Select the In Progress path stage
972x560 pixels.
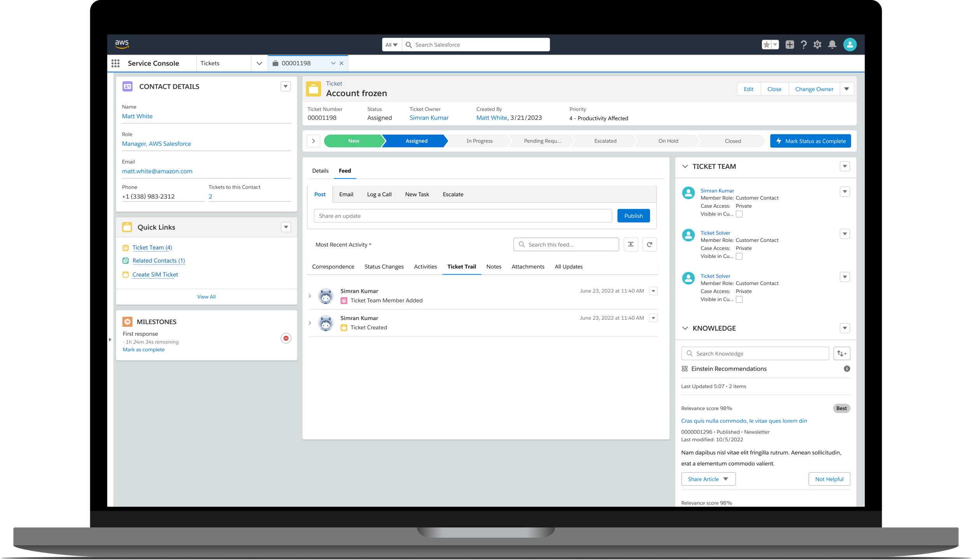(x=479, y=141)
